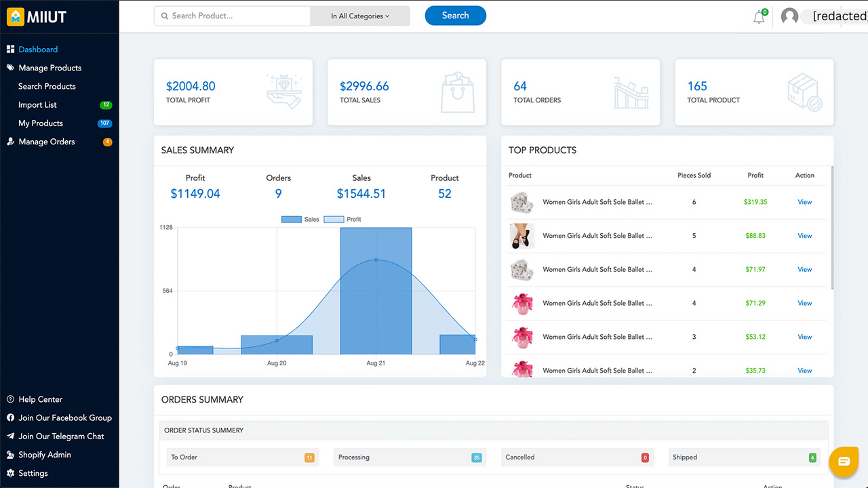Open Shopify Admin link
The height and width of the screenshot is (488, 868).
pyautogui.click(x=45, y=455)
